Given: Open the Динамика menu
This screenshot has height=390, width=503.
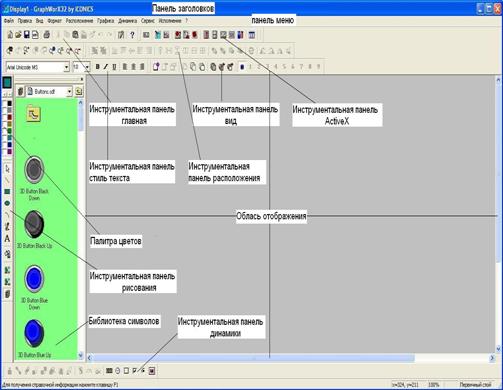Looking at the screenshot, I should click(x=127, y=21).
